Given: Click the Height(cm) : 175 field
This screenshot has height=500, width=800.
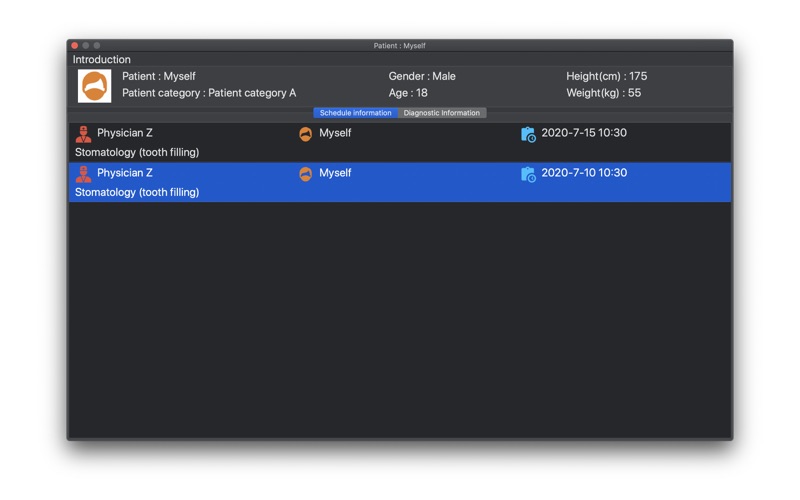Looking at the screenshot, I should (x=607, y=76).
